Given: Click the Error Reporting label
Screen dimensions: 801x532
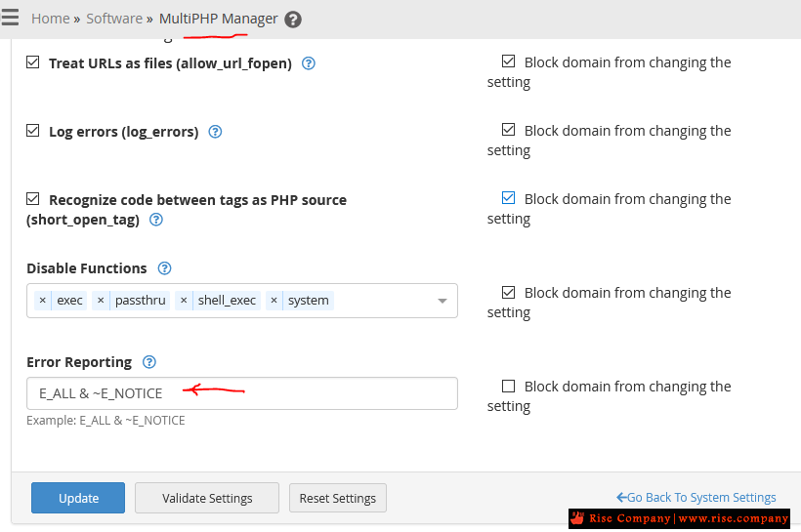Looking at the screenshot, I should point(79,362).
